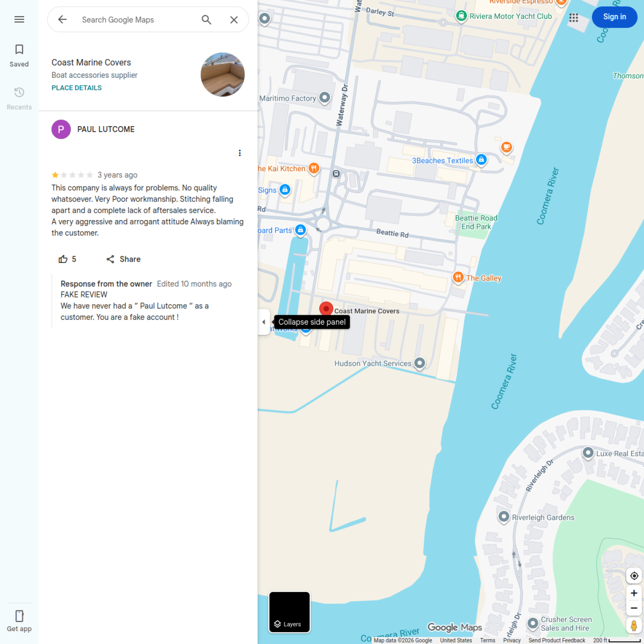644x644 pixels.
Task: Select the Board Parts shop marker
Action: [301, 230]
